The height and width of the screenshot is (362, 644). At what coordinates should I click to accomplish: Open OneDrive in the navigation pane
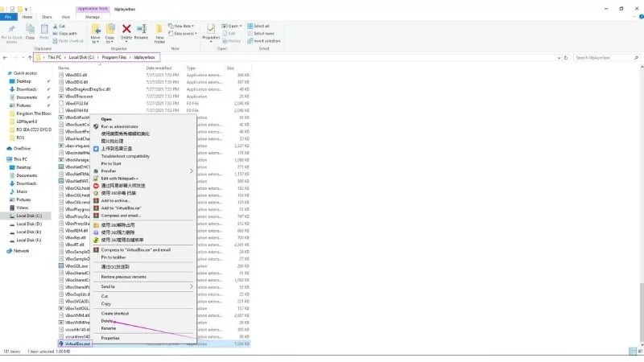(22, 148)
